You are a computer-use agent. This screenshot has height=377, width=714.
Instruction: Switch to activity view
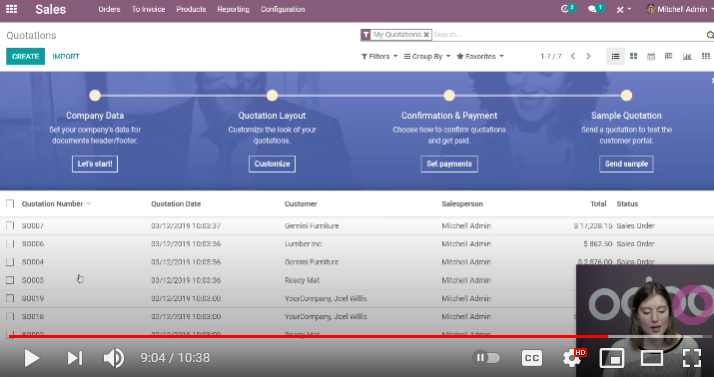[x=705, y=56]
